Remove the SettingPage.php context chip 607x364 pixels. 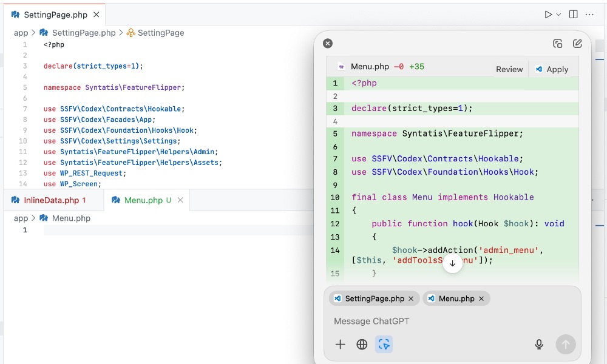[x=411, y=298]
